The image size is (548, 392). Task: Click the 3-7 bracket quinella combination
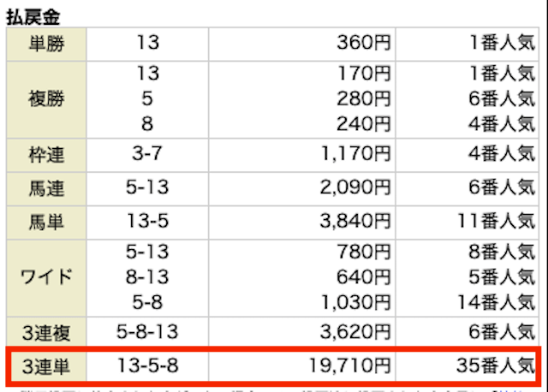click(147, 154)
